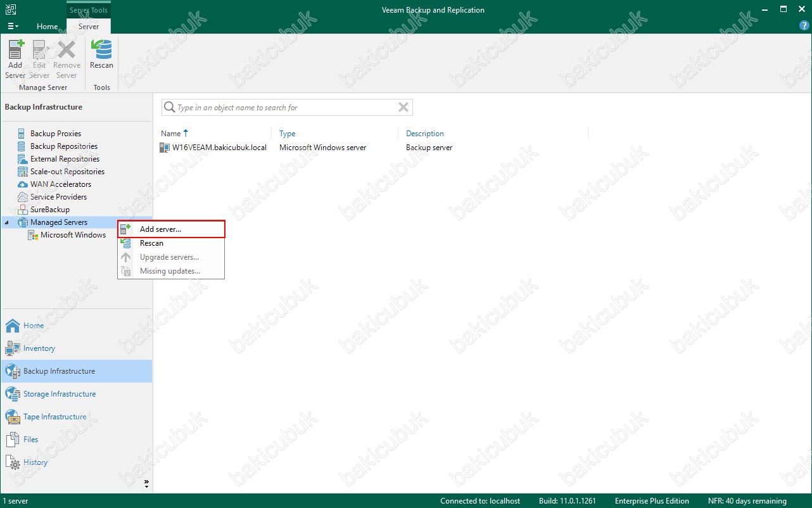Screen dimensions: 812x508
Task: Click the Tape Infrastructure icon
Action: click(x=13, y=417)
